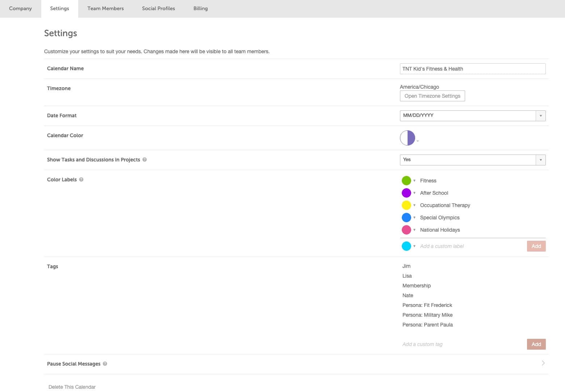Click yellow Occupational Therapy color circle
Image resolution: width=565 pixels, height=392 pixels.
point(406,205)
